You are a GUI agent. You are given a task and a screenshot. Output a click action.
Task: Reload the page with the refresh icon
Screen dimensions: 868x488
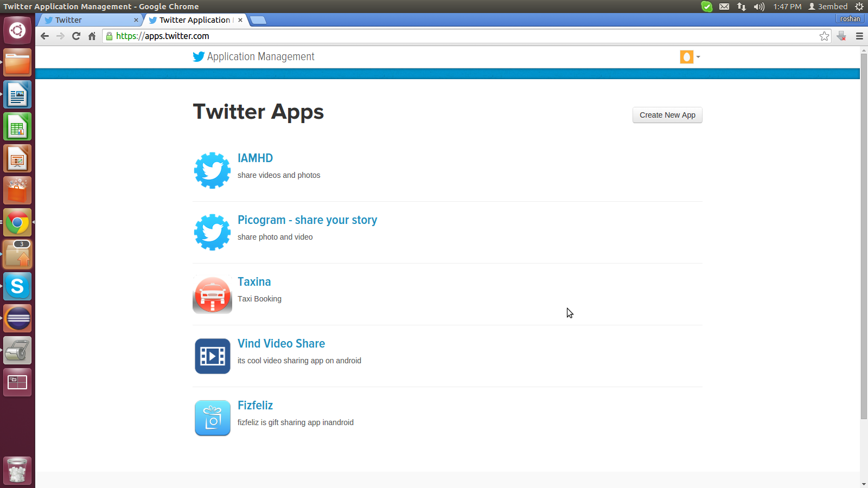pyautogui.click(x=76, y=36)
